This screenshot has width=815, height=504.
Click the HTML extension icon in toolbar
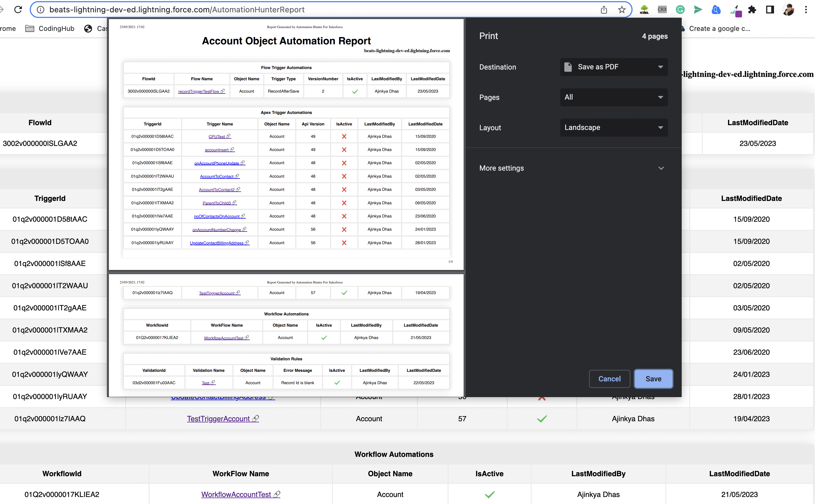[644, 9]
